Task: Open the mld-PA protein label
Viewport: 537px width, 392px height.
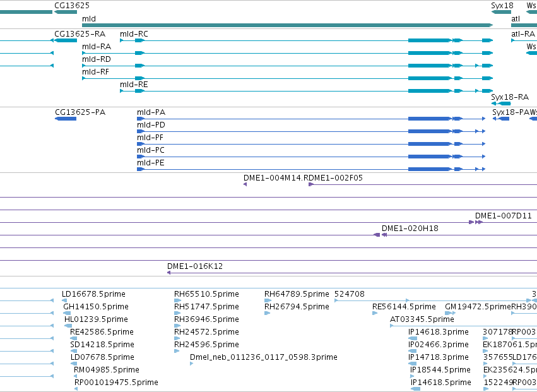Action: [x=151, y=112]
